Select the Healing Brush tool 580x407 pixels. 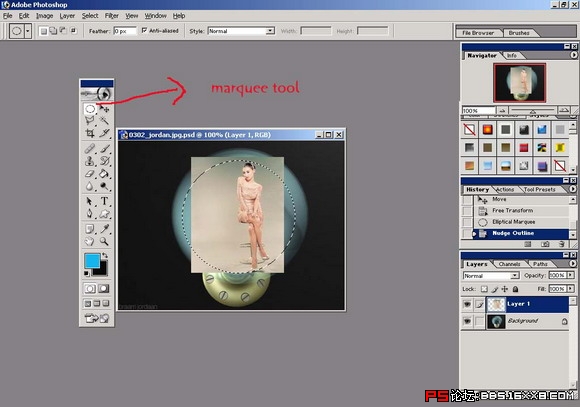pos(90,149)
